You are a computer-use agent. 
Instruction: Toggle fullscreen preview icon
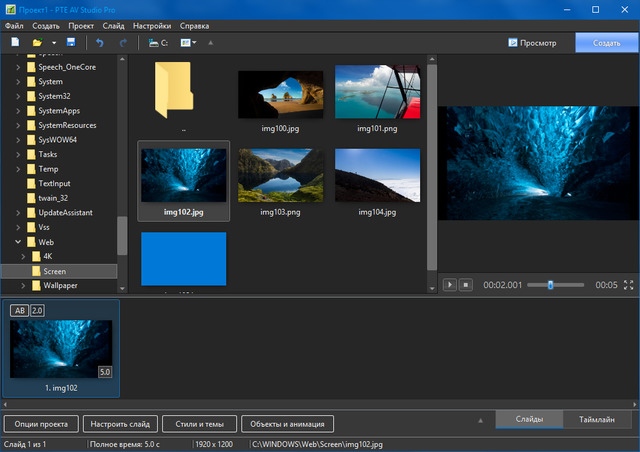[629, 285]
